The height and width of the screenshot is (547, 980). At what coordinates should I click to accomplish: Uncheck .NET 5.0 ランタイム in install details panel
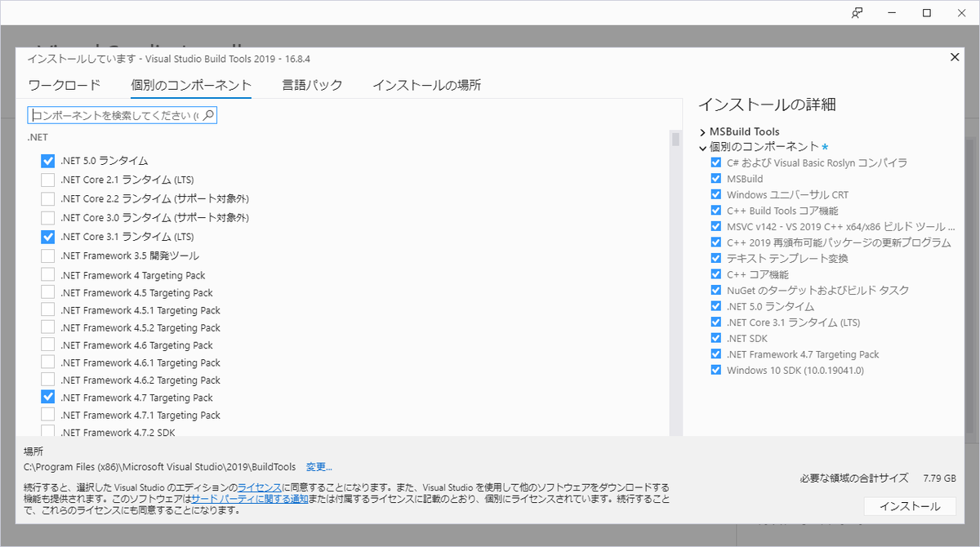click(x=716, y=306)
